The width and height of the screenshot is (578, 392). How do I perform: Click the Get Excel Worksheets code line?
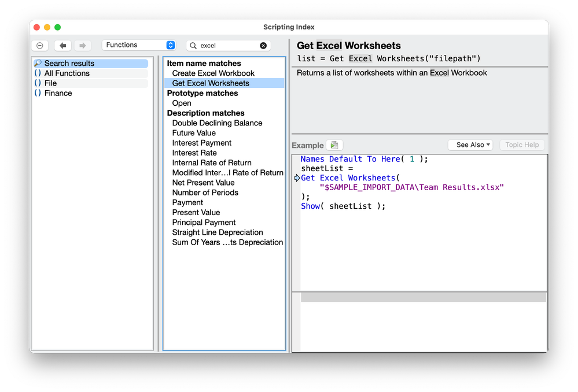tap(350, 178)
